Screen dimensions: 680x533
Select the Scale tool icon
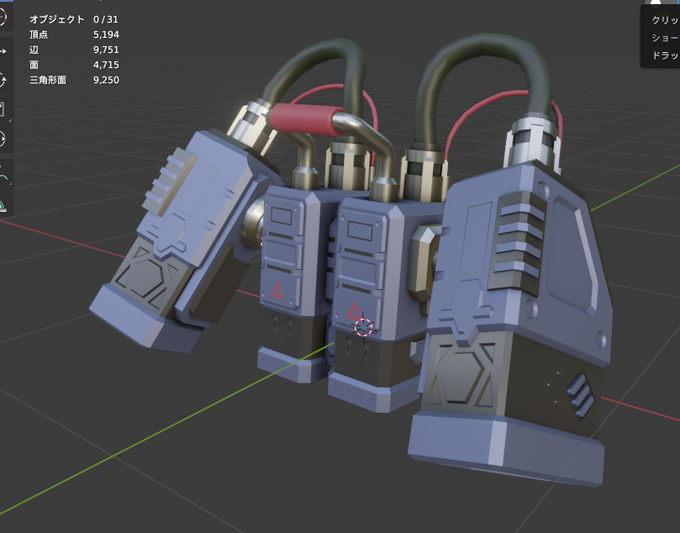click(x=3, y=110)
